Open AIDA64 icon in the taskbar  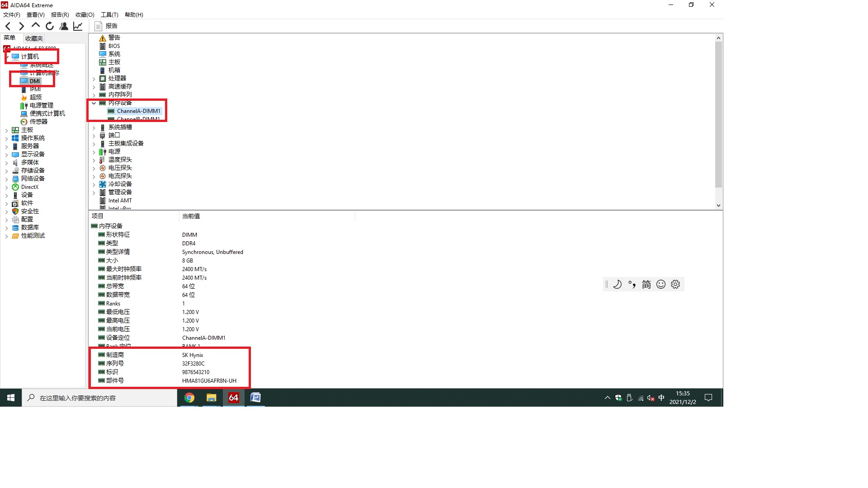233,398
